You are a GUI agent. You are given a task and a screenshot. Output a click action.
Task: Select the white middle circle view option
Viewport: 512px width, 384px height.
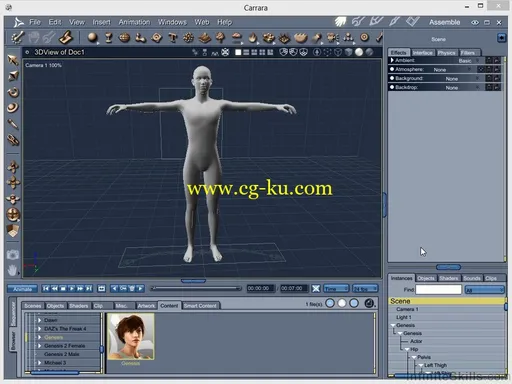tap(342, 303)
